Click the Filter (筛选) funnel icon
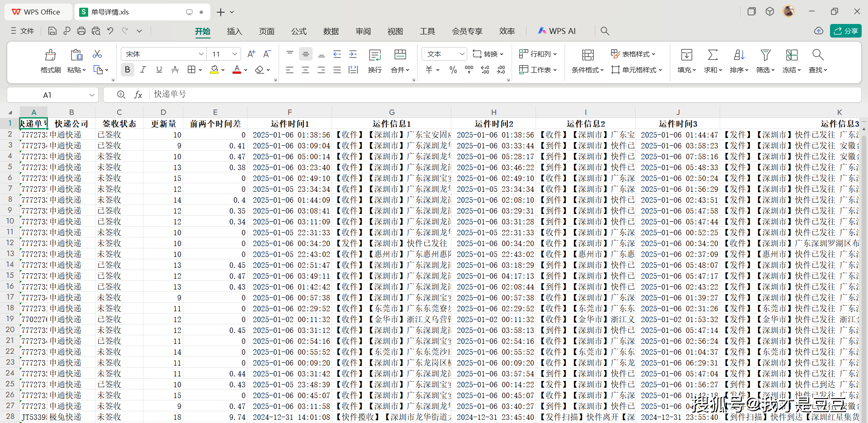The width and height of the screenshot is (868, 423). [x=765, y=55]
